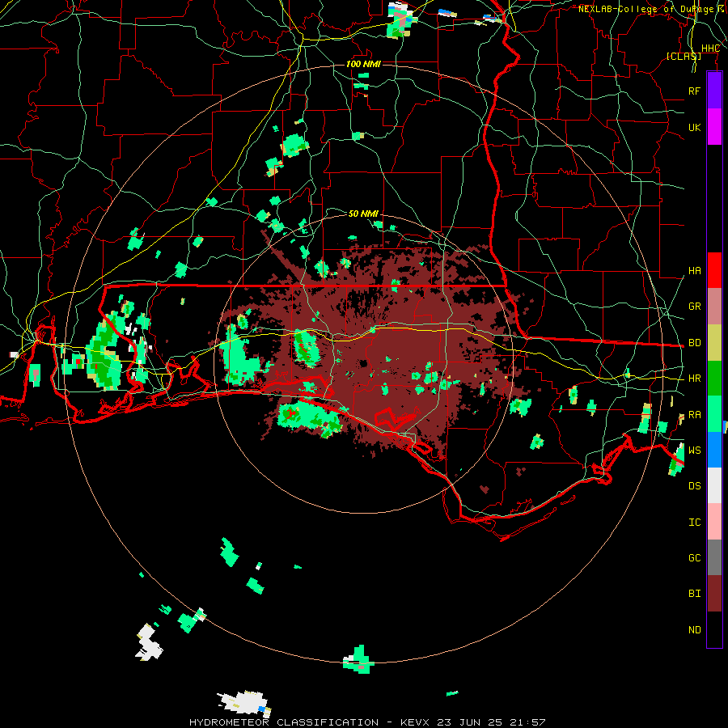Select the dusty pink GR legend swatch
The image size is (728, 728).
pos(714,306)
